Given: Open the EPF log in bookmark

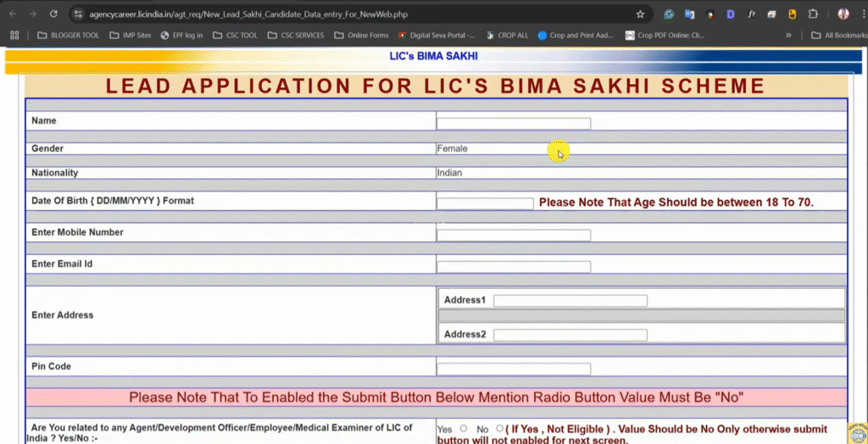Looking at the screenshot, I should [x=183, y=36].
